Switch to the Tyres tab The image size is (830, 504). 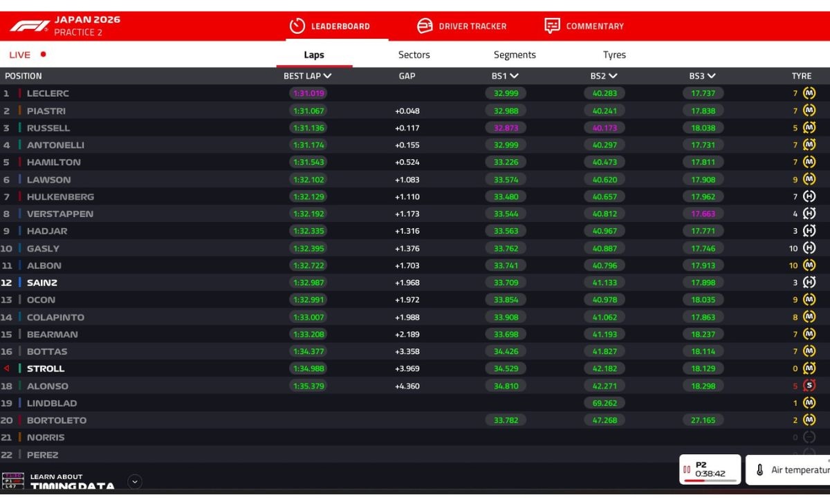(614, 55)
